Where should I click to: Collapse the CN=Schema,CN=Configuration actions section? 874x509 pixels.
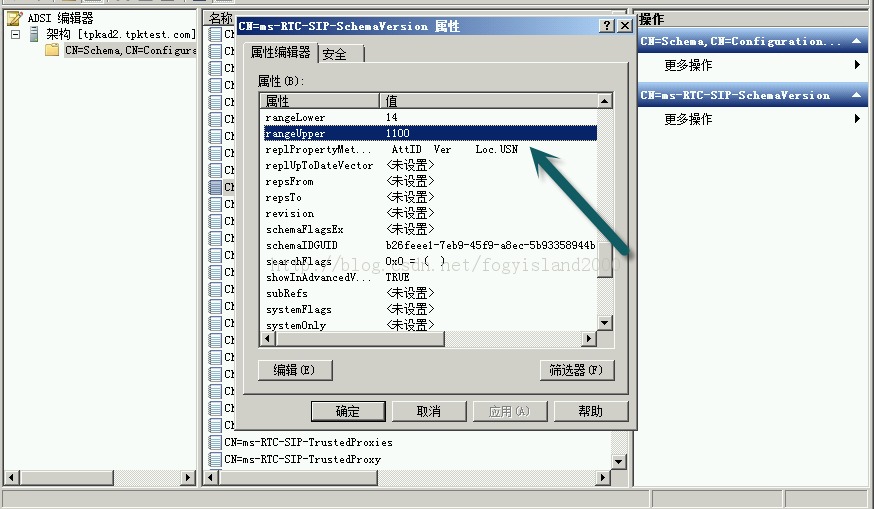[x=857, y=42]
